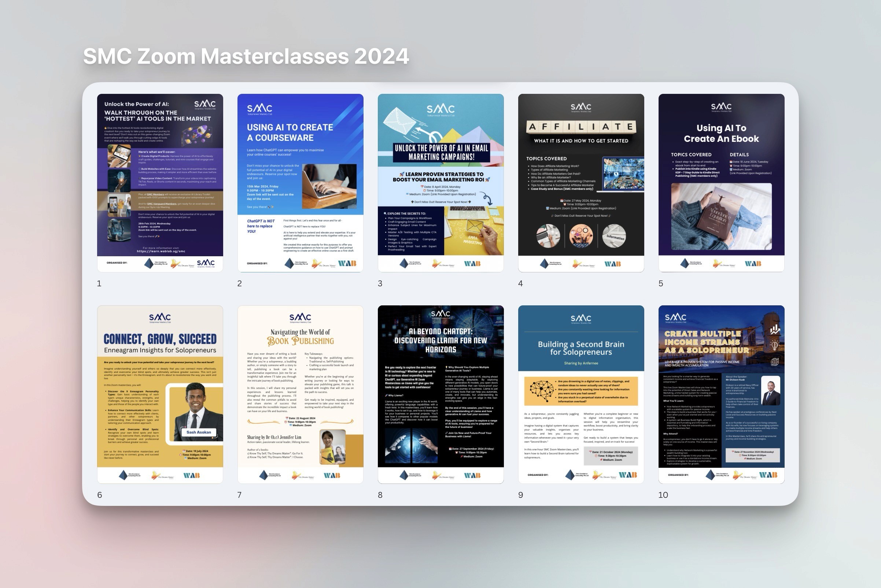Open the 'Connect, Grow, Succeed' Enneagram poster
Image resolution: width=881 pixels, height=588 pixels.
point(160,394)
